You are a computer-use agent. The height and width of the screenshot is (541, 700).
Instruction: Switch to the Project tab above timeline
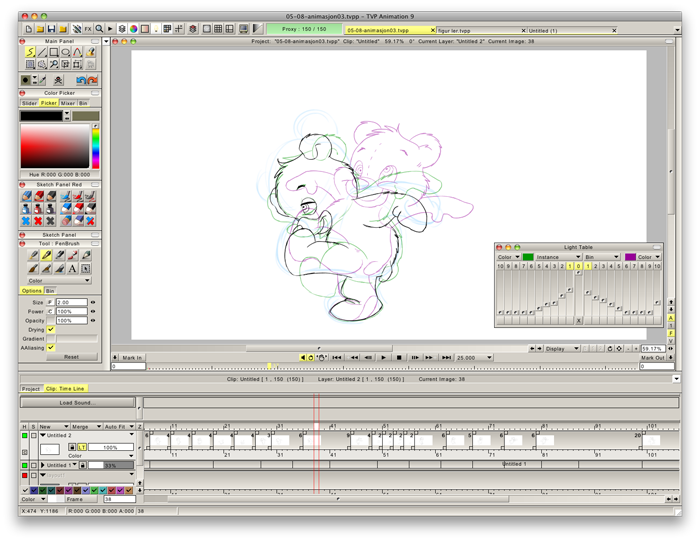31,389
